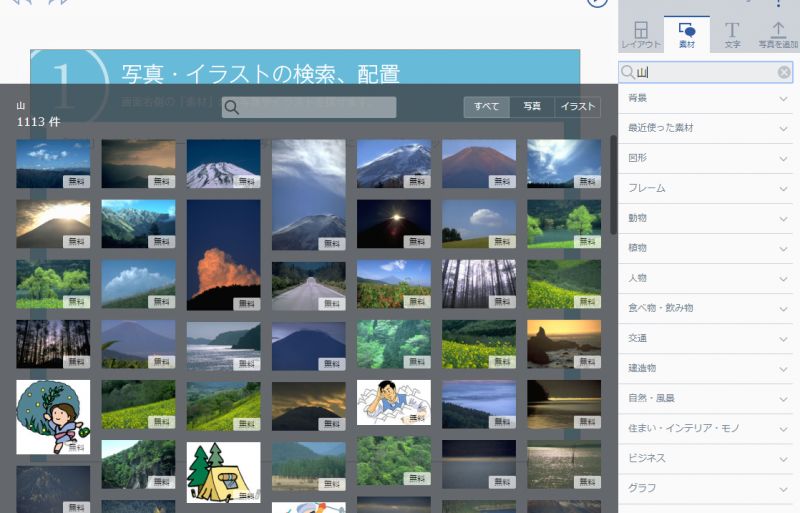Open the 写真を追加 upload tab
The width and height of the screenshot is (800, 513).
click(778, 35)
